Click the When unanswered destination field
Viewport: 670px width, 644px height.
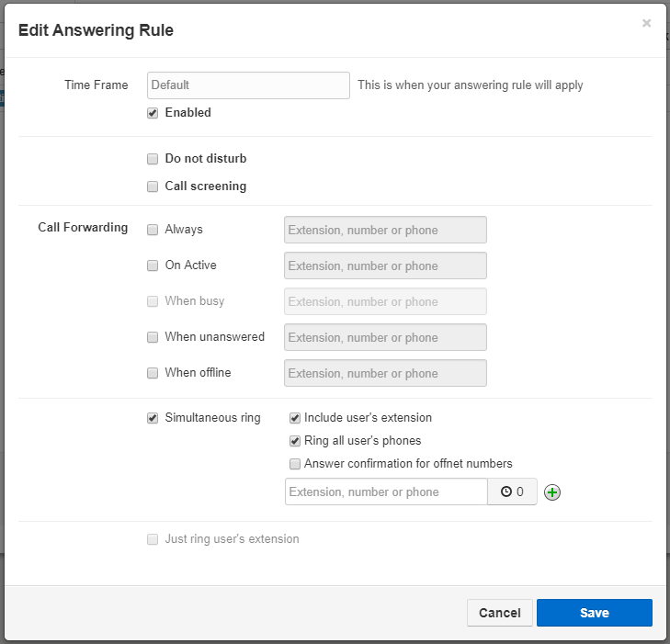(385, 337)
